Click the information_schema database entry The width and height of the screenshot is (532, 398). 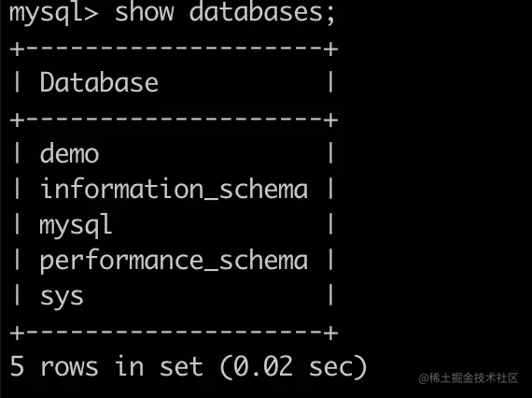point(174,189)
